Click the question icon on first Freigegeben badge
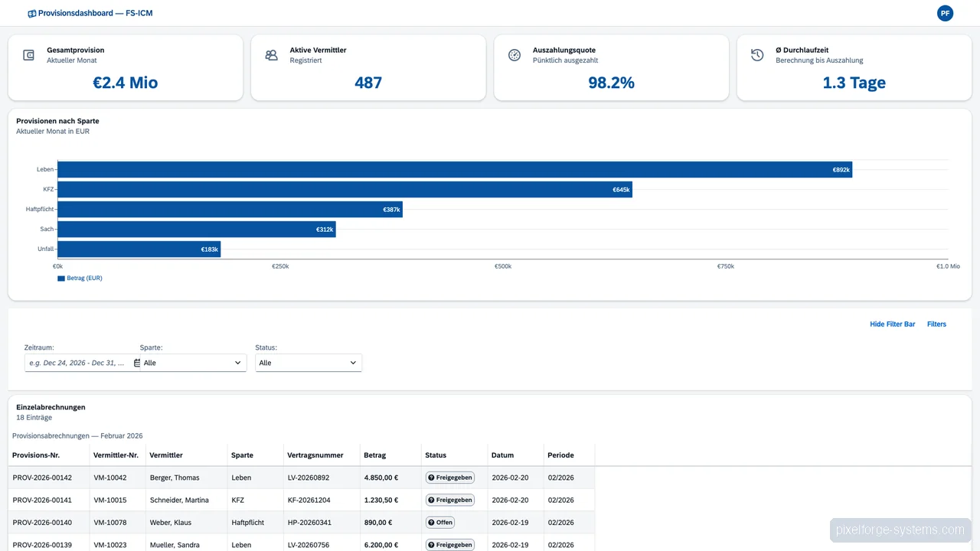The height and width of the screenshot is (551, 980). click(433, 477)
